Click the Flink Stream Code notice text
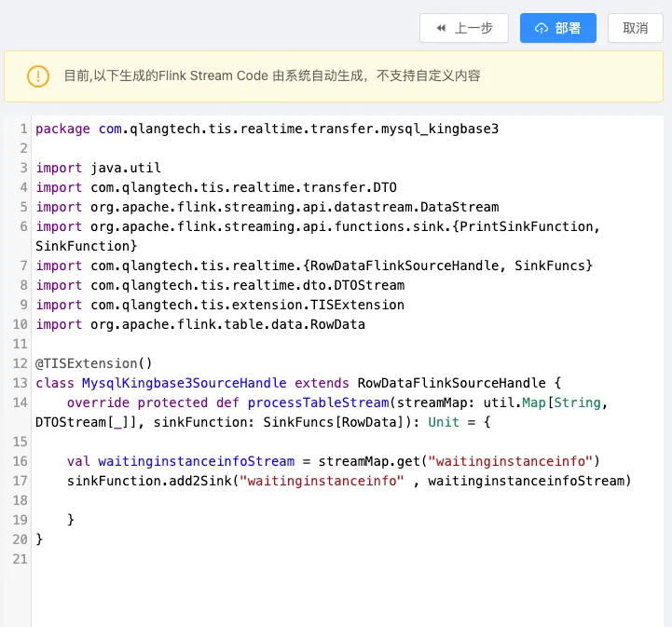 [271, 75]
